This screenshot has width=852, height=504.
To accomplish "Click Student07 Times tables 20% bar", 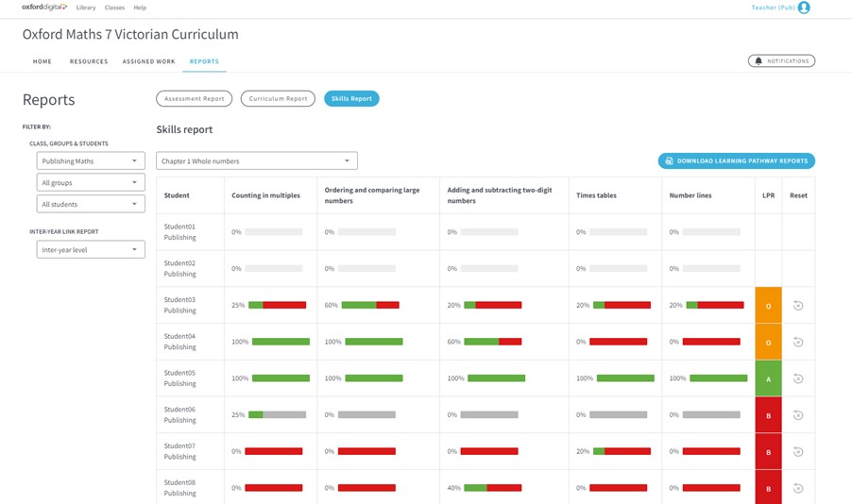I will tap(622, 451).
